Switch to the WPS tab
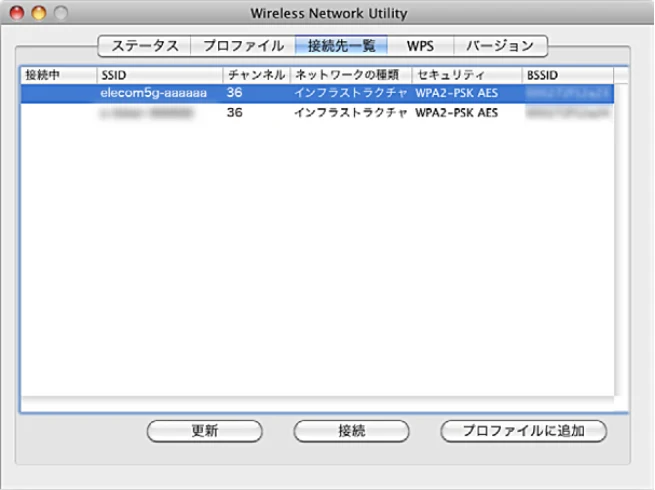The image size is (655, 490). point(420,46)
